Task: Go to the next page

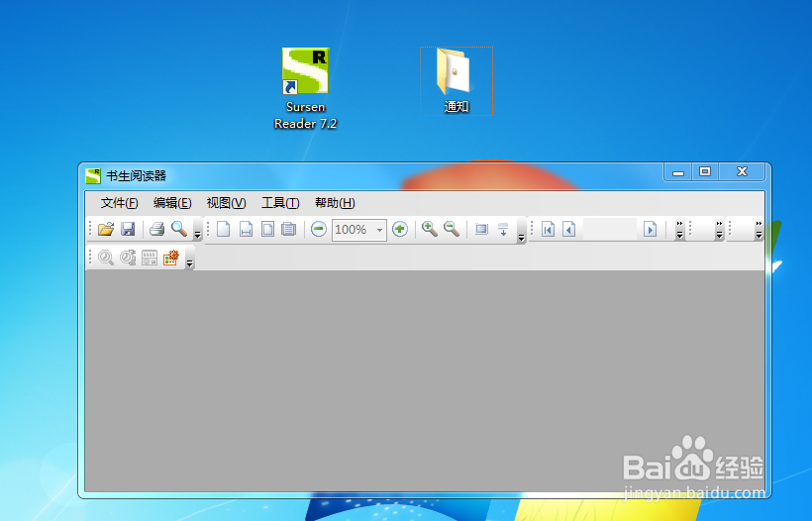Action: tap(650, 229)
